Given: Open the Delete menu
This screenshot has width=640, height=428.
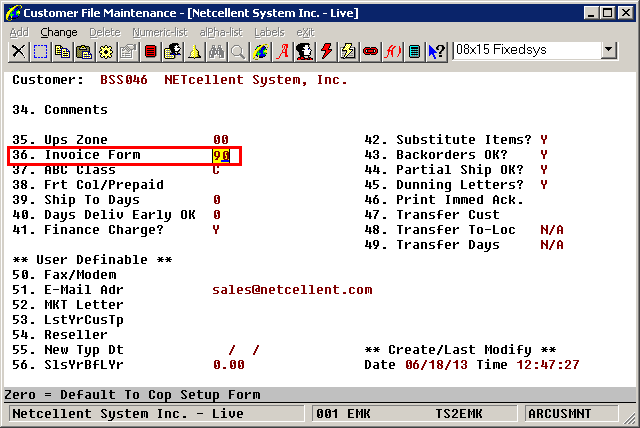Looking at the screenshot, I should pos(105,32).
